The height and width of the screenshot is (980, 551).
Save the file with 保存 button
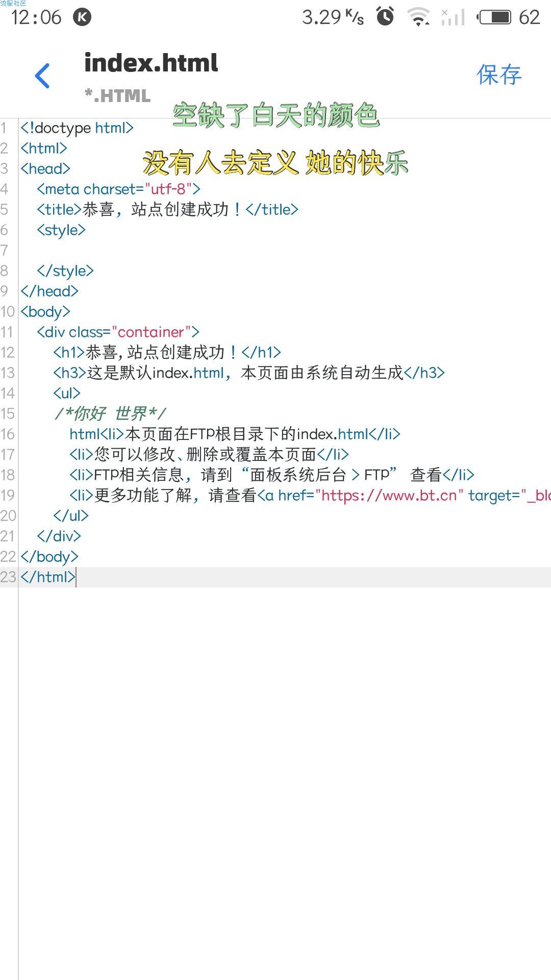point(498,75)
